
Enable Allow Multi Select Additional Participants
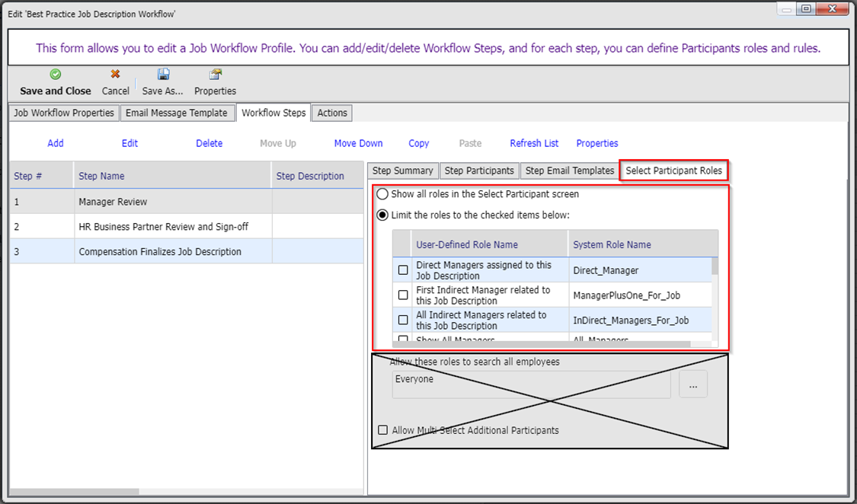point(383,430)
